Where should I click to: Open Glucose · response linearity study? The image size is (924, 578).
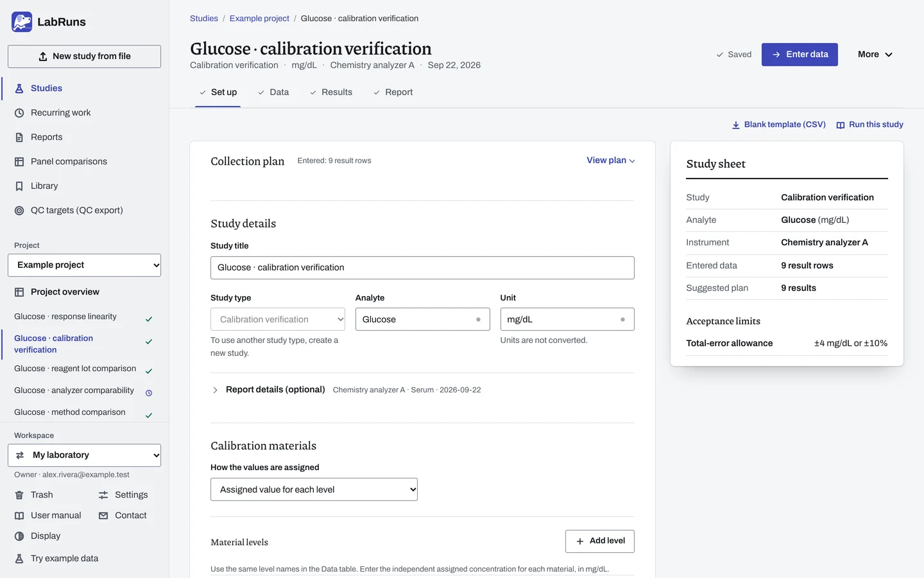point(65,317)
